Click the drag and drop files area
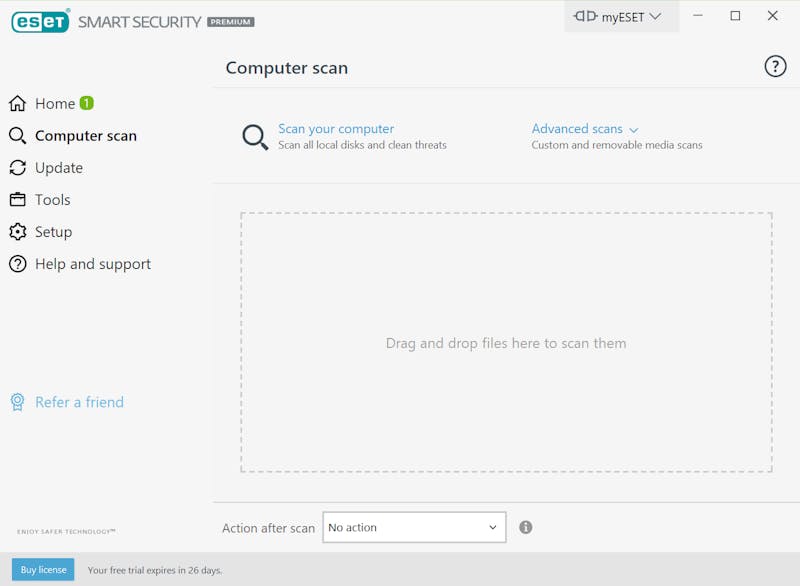 click(x=506, y=342)
